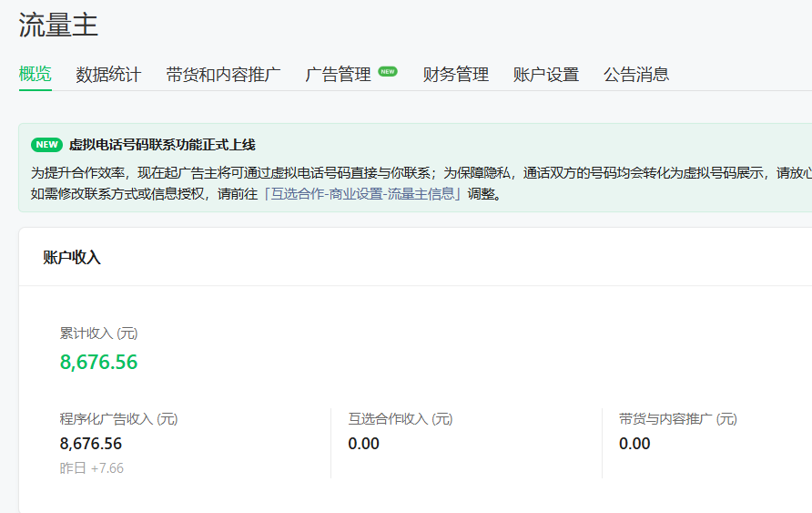Select the 账户收入 card header
Viewport: 812px width, 513px height.
72,257
